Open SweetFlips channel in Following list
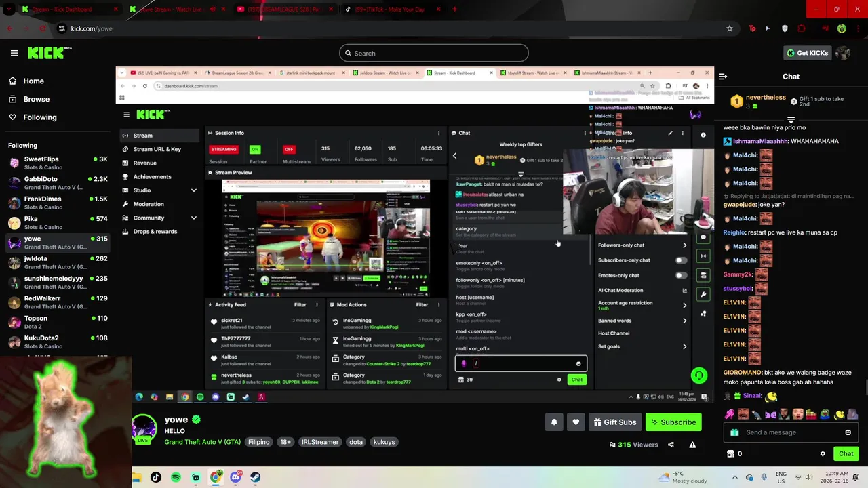 (x=58, y=163)
